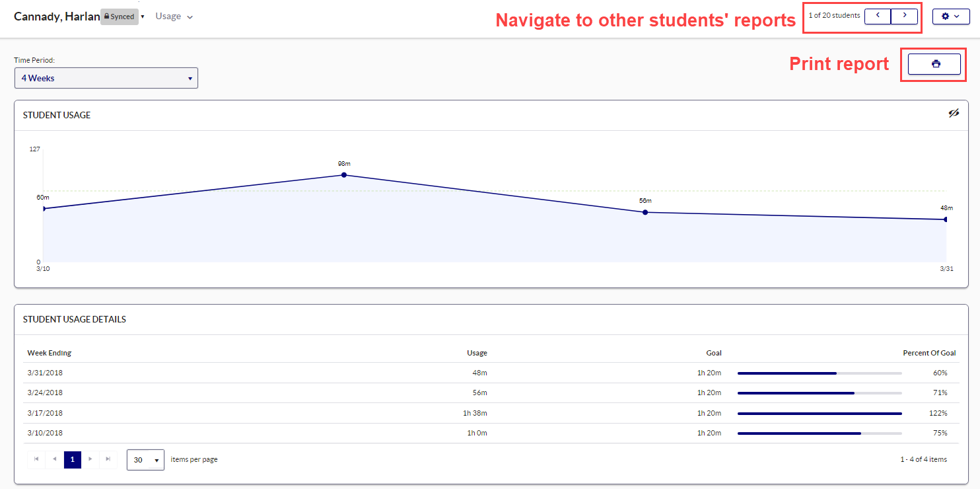
Task: Click Cannady, Harlan student name
Action: (x=57, y=17)
